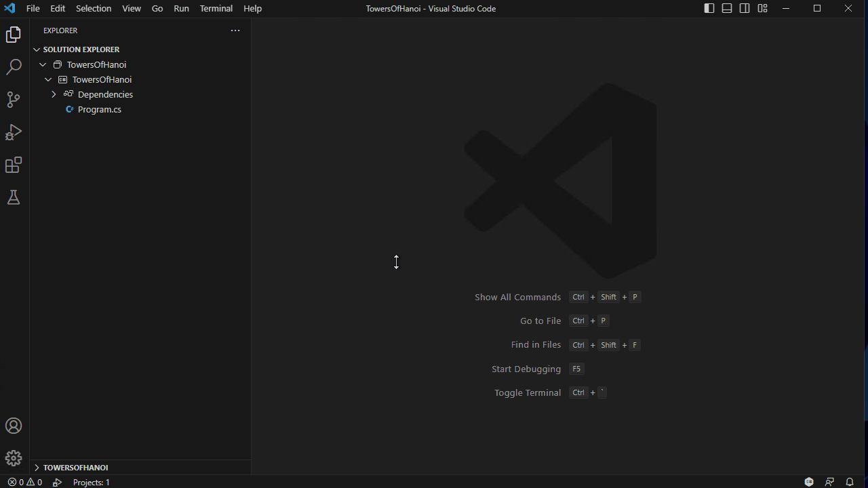
Task: Toggle the primary sidebar visibility
Action: pyautogui.click(x=709, y=8)
